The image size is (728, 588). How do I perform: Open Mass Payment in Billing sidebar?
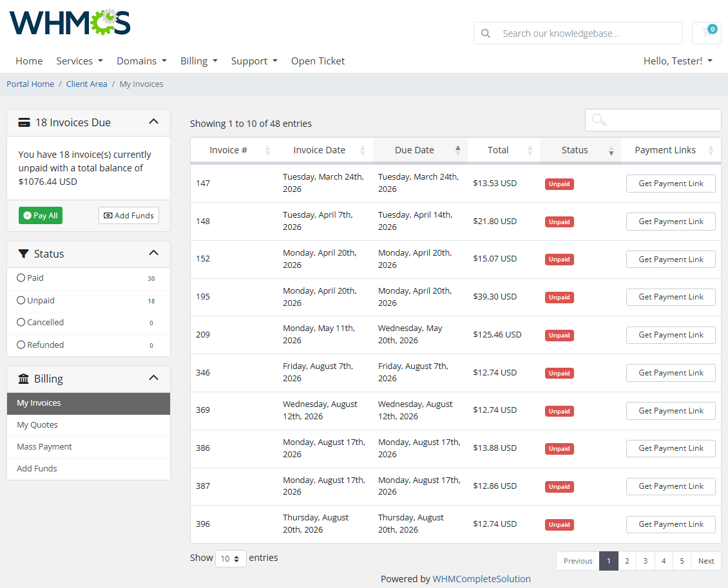point(88,447)
